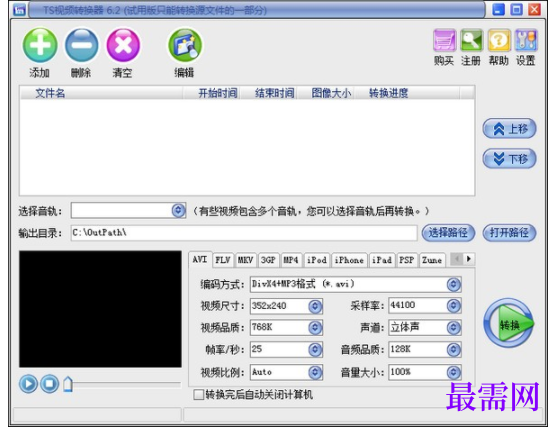
Task: Click the green Add (添加) file icon
Action: (40, 45)
